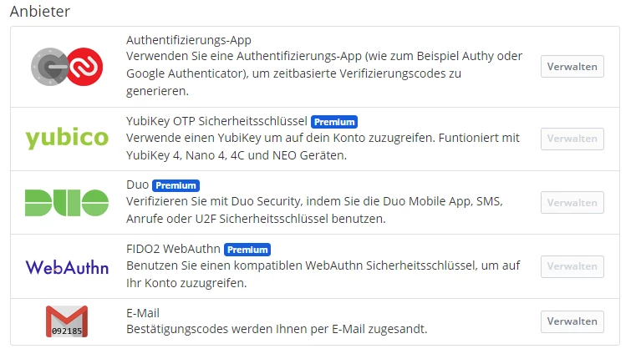Click the green Duo logo
The height and width of the screenshot is (364, 636).
tap(67, 202)
